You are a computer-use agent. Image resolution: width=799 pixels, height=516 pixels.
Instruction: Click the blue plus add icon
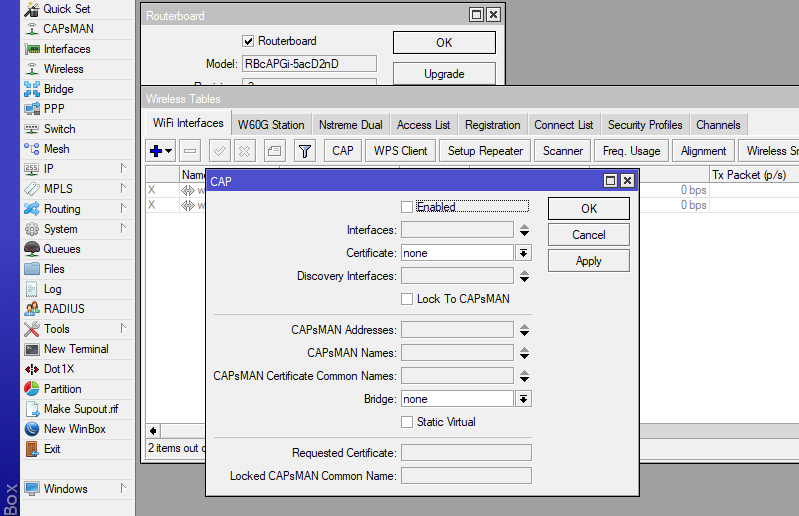tap(156, 151)
